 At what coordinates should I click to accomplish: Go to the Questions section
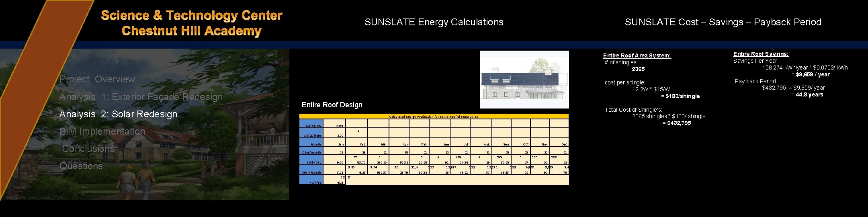81,166
